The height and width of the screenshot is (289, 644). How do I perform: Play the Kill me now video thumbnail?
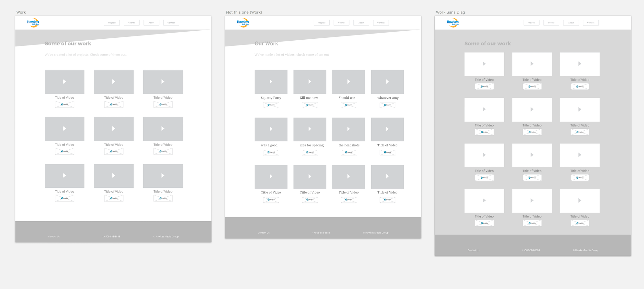click(x=310, y=82)
